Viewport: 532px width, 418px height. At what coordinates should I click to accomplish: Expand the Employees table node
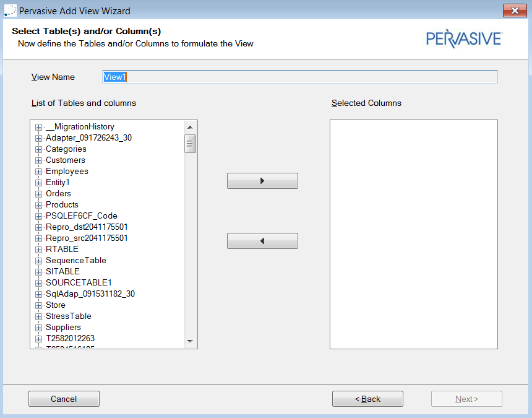(x=39, y=172)
